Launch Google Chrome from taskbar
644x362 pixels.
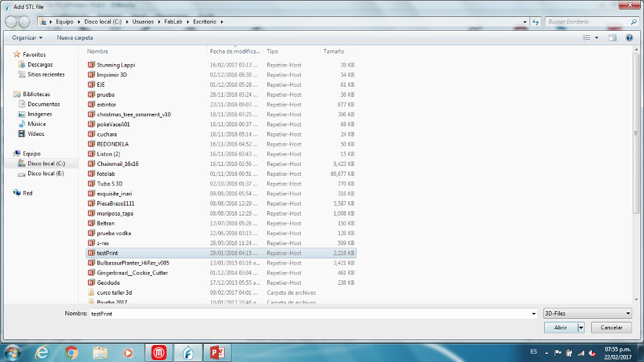tap(71, 353)
